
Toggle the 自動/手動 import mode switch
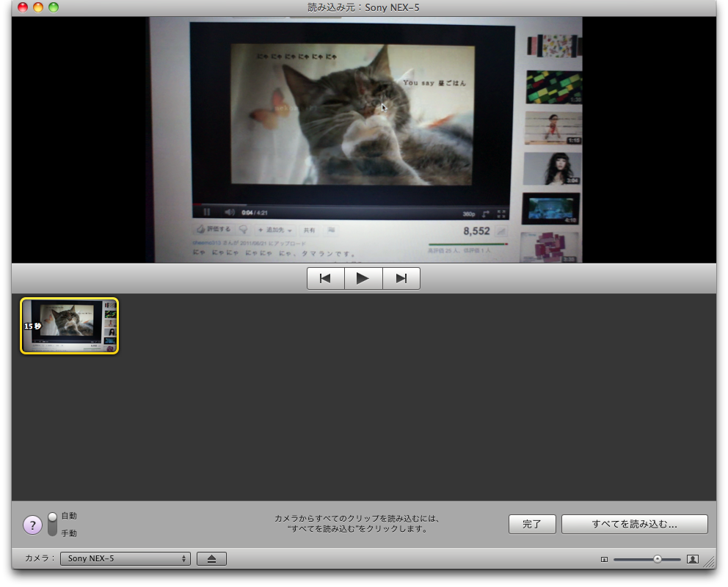click(52, 525)
